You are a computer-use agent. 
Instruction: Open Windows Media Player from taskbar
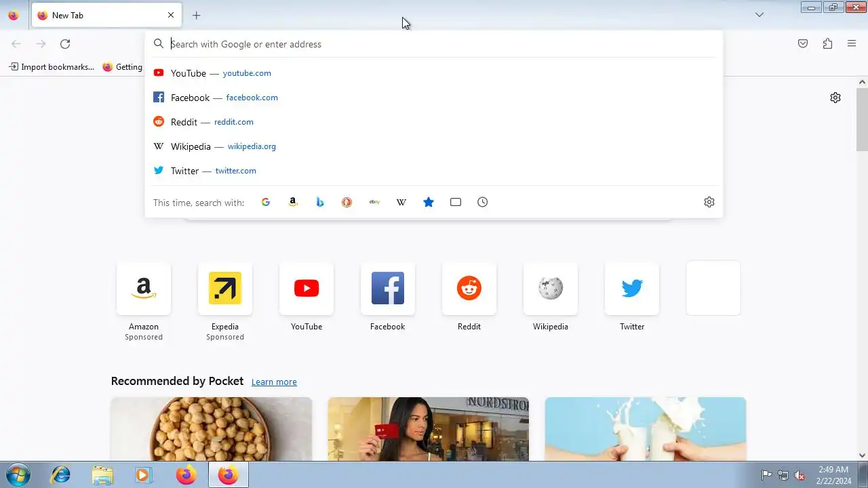[144, 475]
